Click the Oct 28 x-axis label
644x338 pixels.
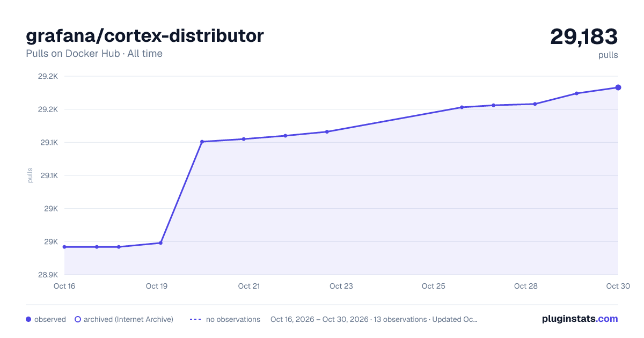pos(526,286)
